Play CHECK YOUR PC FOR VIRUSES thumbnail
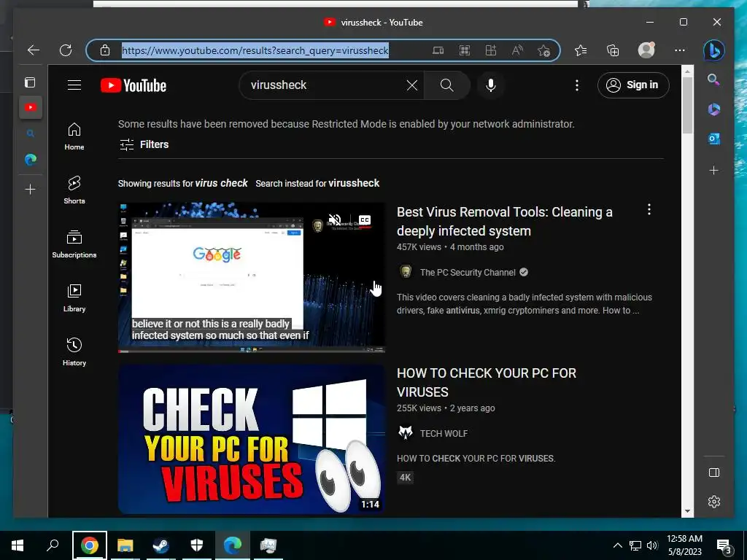 pyautogui.click(x=252, y=439)
